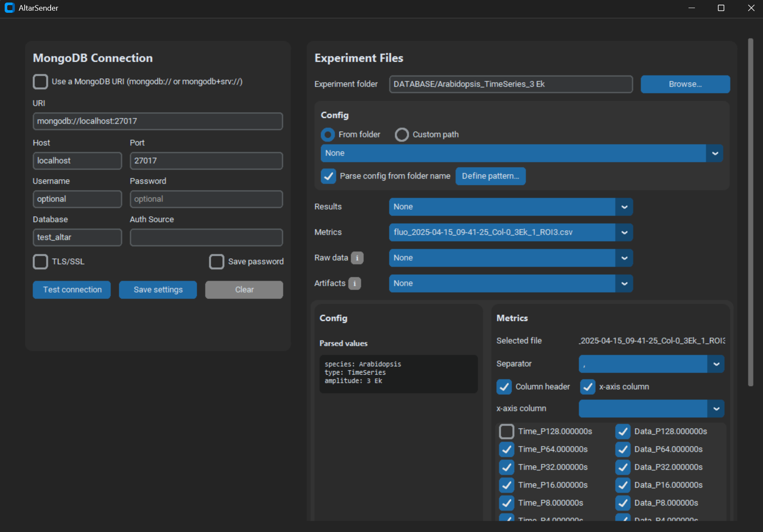
Task: Open the Define pattern dialog
Action: pyautogui.click(x=490, y=176)
